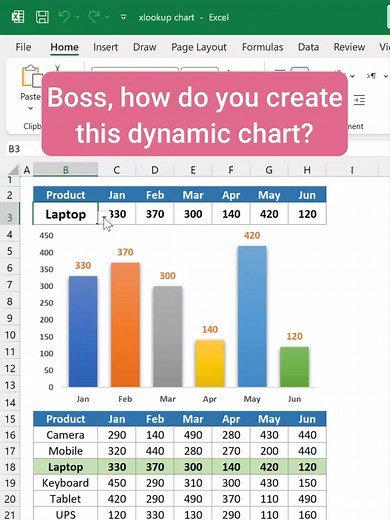
Task: Select the UPS product cell
Action: [x=65, y=514]
